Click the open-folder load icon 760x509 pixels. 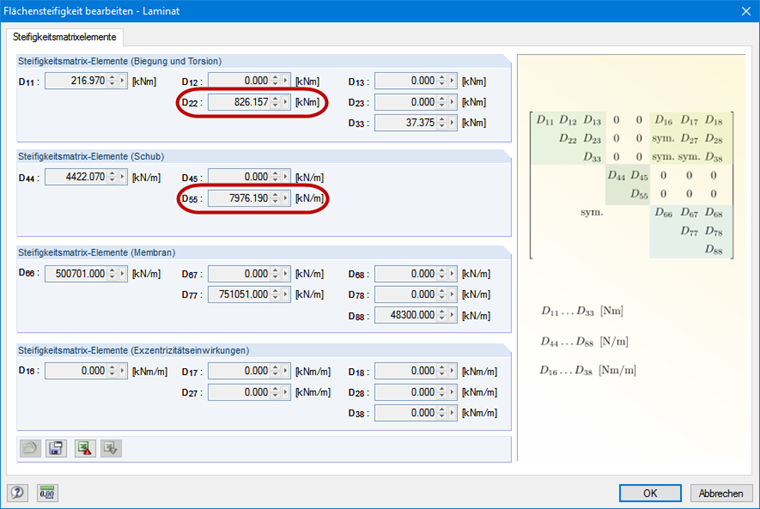tap(30, 448)
